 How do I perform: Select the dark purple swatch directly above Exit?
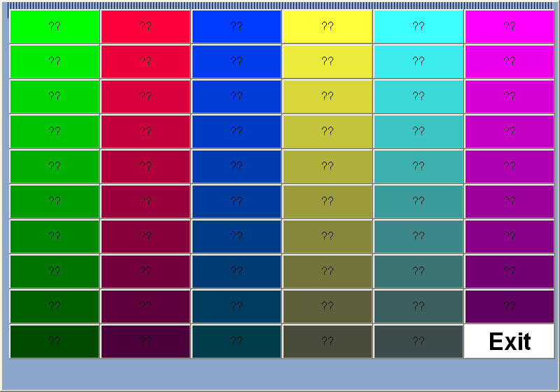pyautogui.click(x=510, y=307)
